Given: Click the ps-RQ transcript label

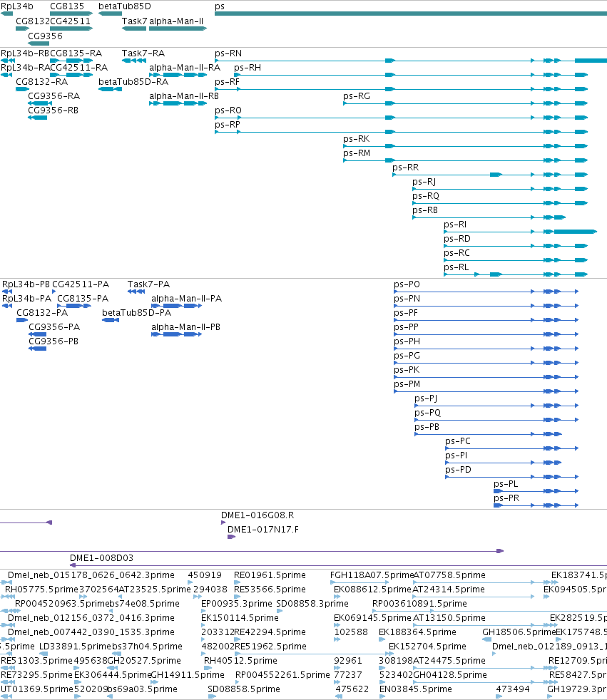Looking at the screenshot, I should [426, 196].
